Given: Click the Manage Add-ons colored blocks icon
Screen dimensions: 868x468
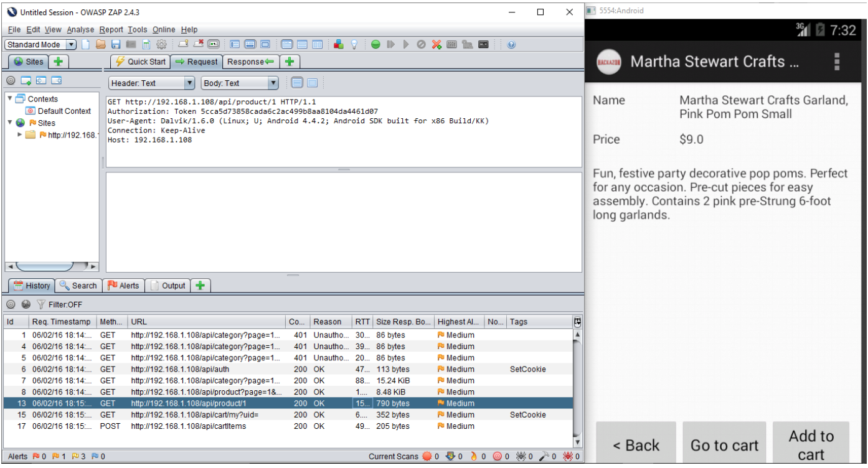Looking at the screenshot, I should point(339,45).
